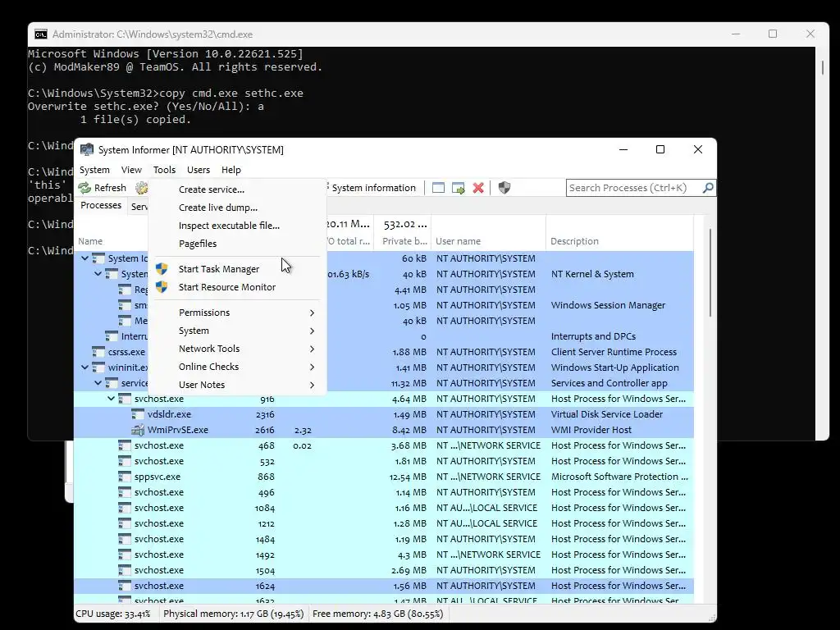The width and height of the screenshot is (840, 630).
Task: Click the csrss.exe process icon
Action: [x=98, y=352]
